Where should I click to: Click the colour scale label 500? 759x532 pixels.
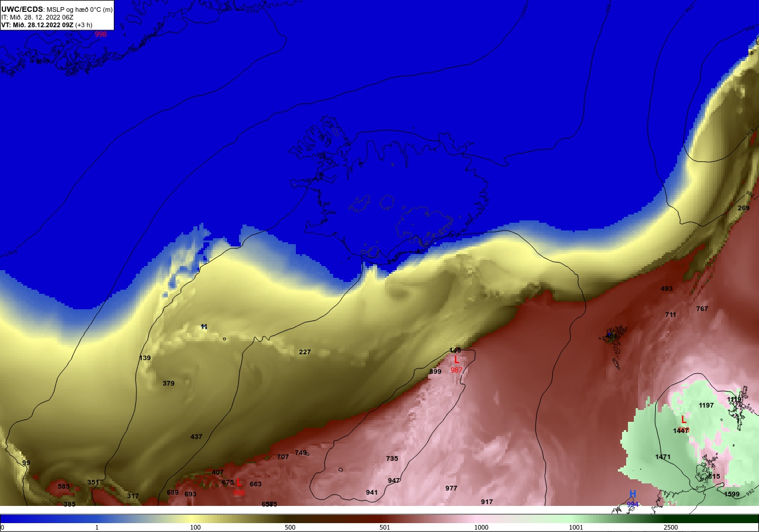tap(290, 527)
